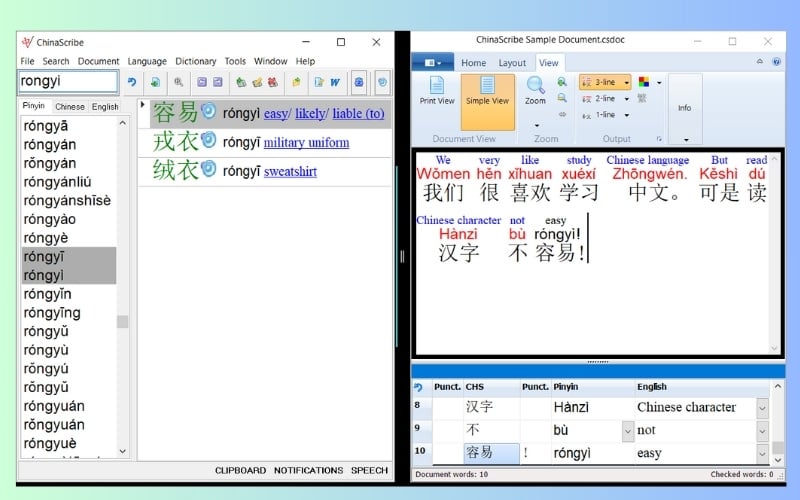Open the Zoom dropdown arrow below Zoom
The height and width of the screenshot is (500, 800).
coord(537,125)
